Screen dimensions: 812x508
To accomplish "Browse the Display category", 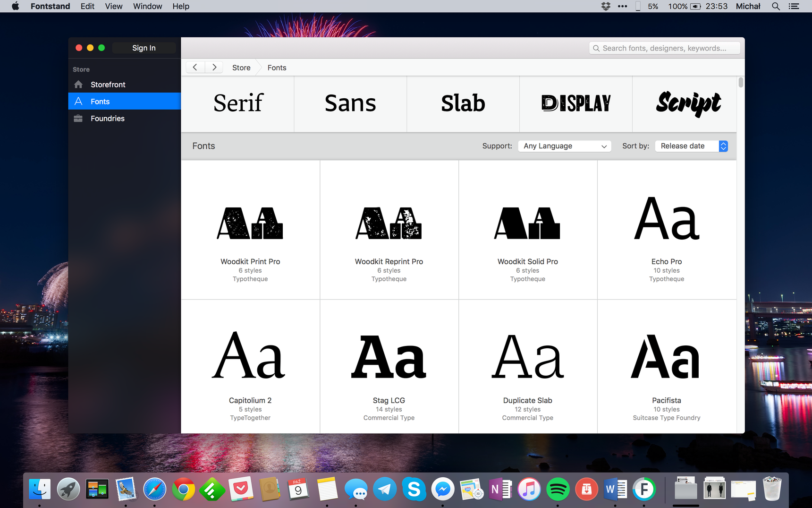I will click(576, 104).
